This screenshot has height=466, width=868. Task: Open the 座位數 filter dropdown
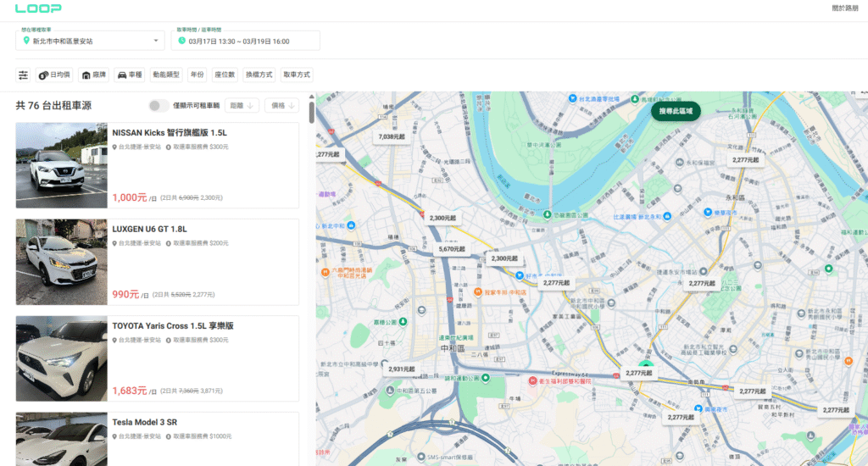tap(224, 75)
